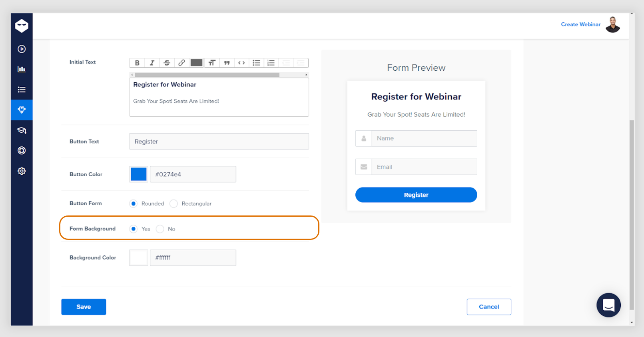Viewport: 644px width, 337px height.
Task: Open the graduation cap sidebar section
Action: (x=22, y=130)
